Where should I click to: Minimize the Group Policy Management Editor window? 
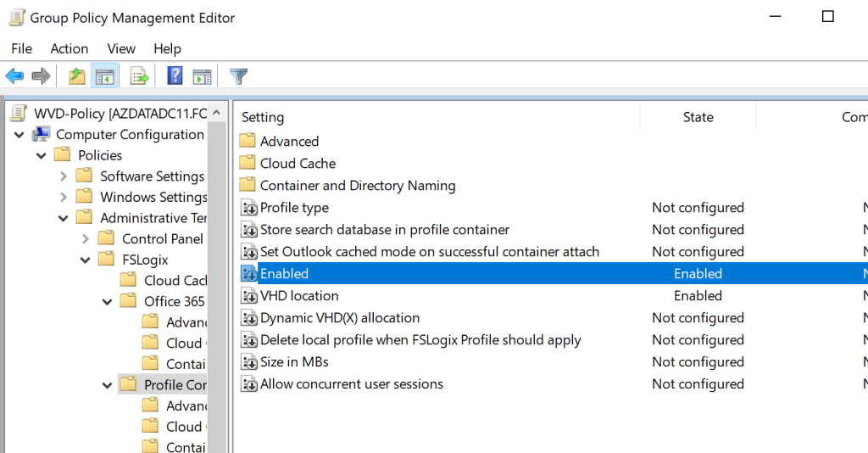[x=775, y=17]
